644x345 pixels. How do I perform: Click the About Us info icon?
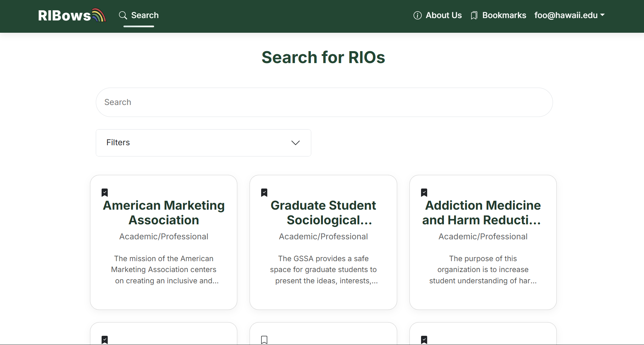[417, 15]
